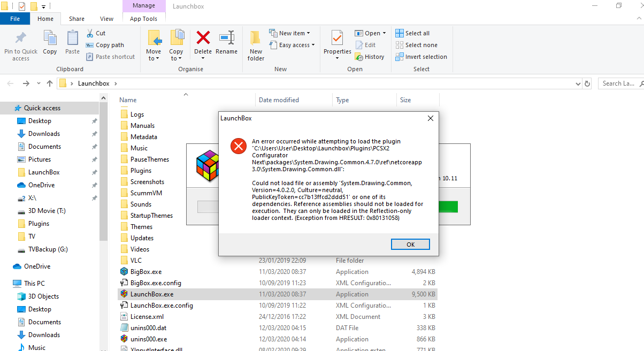The height and width of the screenshot is (351, 644).
Task: Go back with the Back arrow
Action: [10, 83]
